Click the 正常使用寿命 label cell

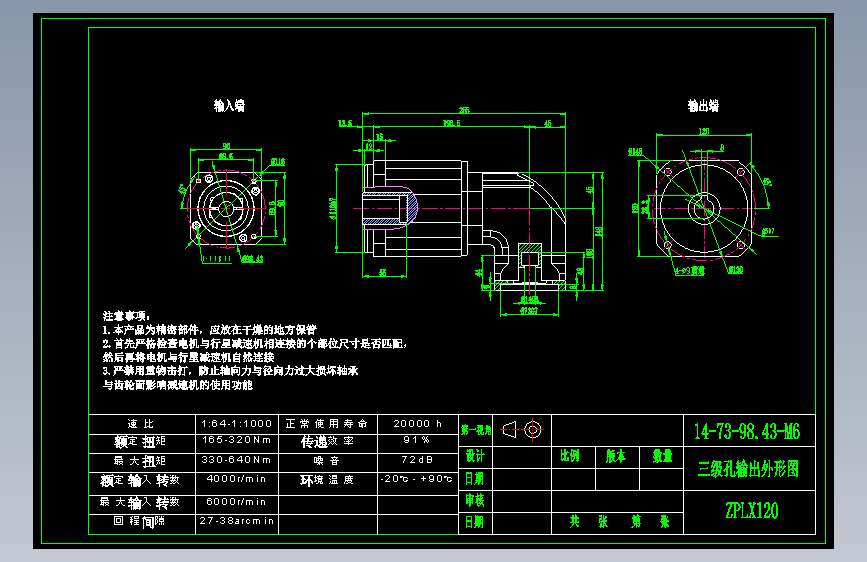click(x=327, y=424)
